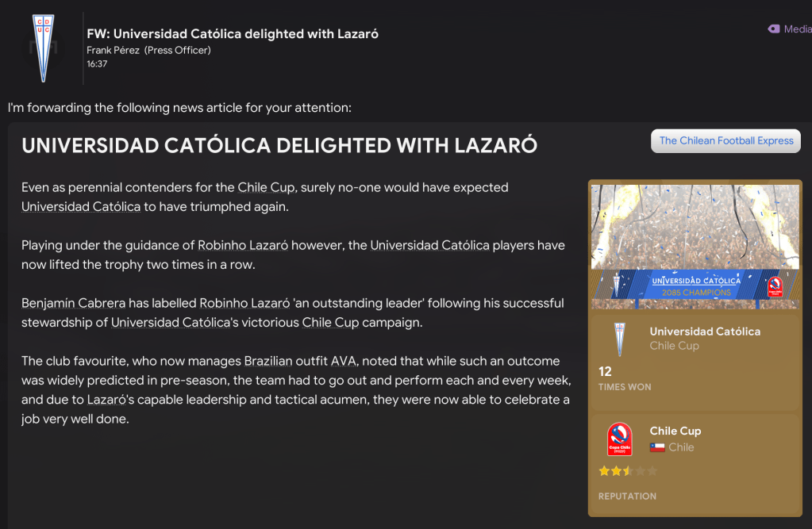Click the Copa Chile logo in the side panel

pyautogui.click(x=619, y=439)
